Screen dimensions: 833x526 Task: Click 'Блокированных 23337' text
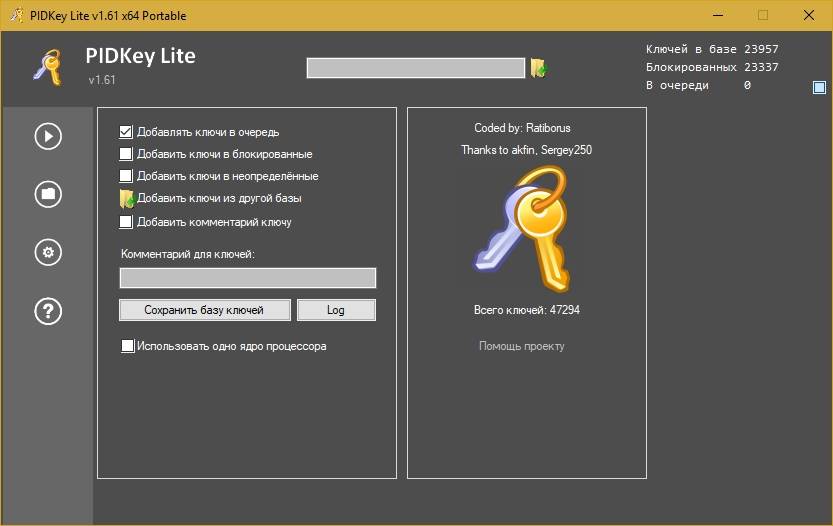tap(712, 67)
